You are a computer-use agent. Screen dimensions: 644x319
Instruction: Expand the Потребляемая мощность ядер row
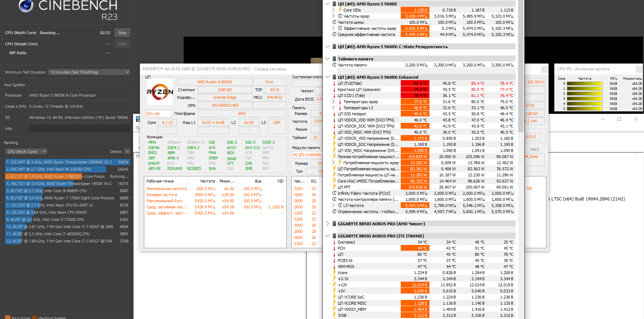(333, 163)
